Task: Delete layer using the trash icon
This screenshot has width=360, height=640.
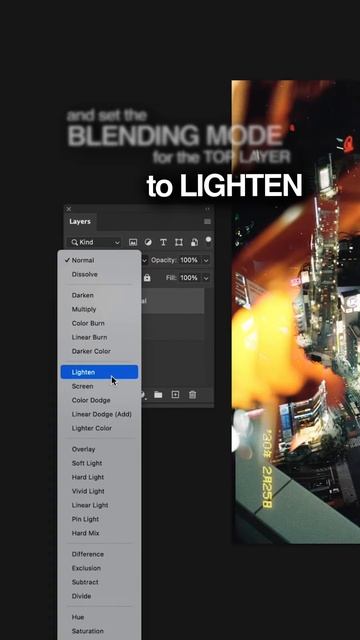Action: 192,395
